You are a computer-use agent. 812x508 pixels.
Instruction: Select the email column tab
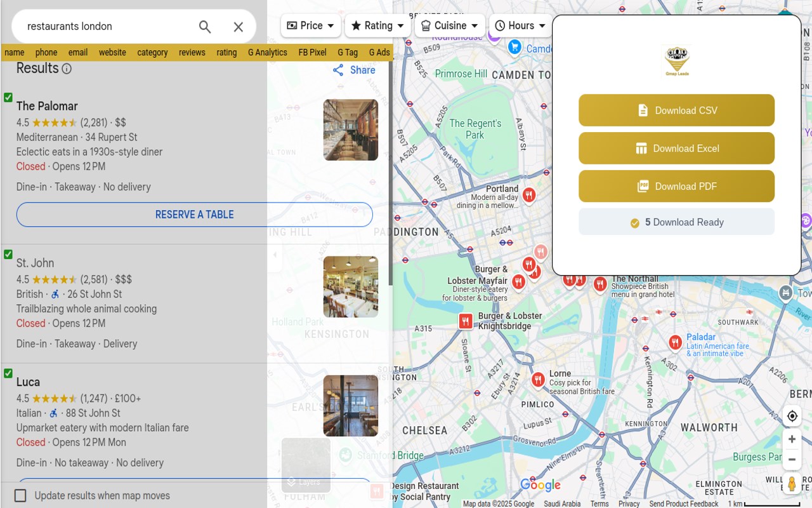coord(78,53)
